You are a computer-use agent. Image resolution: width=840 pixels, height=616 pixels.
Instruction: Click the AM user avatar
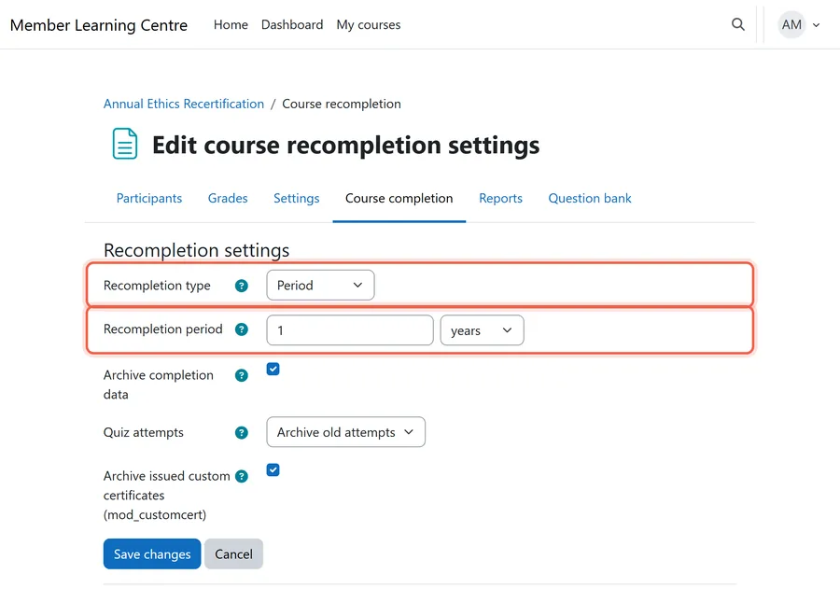791,24
